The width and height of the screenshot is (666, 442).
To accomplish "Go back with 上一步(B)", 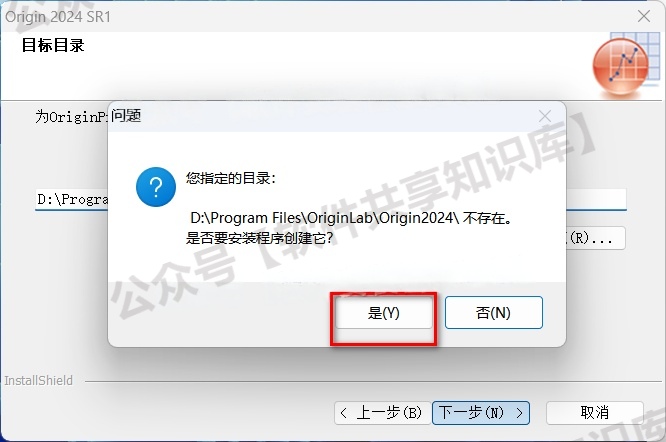I will (383, 413).
